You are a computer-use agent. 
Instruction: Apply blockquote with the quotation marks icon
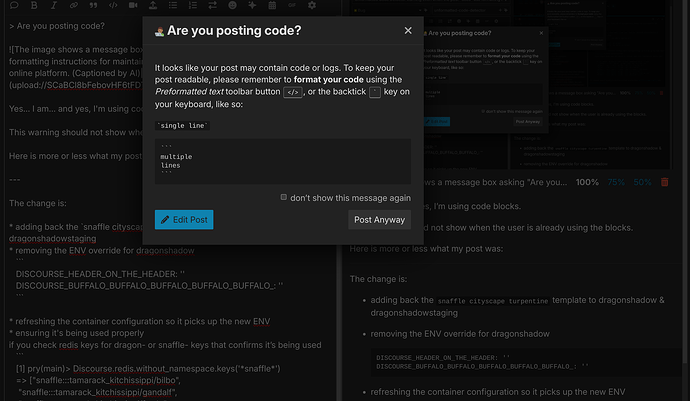[93, 5]
